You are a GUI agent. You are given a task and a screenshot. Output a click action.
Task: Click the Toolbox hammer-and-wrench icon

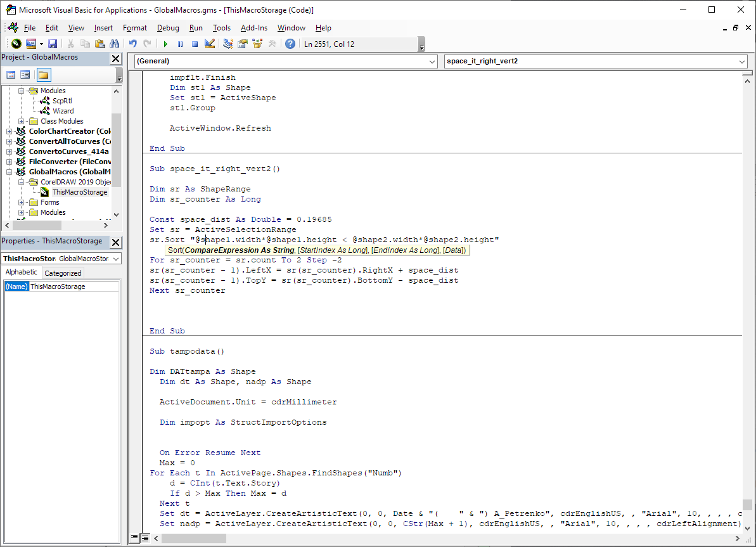coord(272,44)
